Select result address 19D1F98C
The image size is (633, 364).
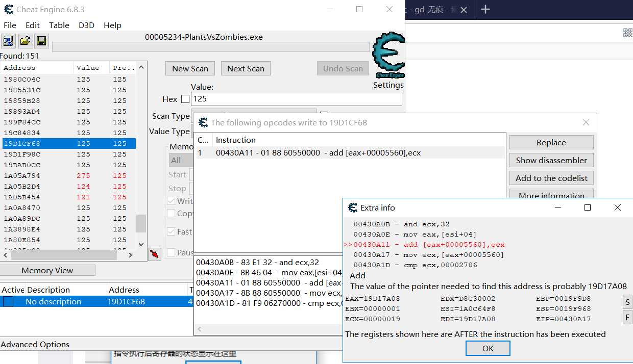(68, 154)
